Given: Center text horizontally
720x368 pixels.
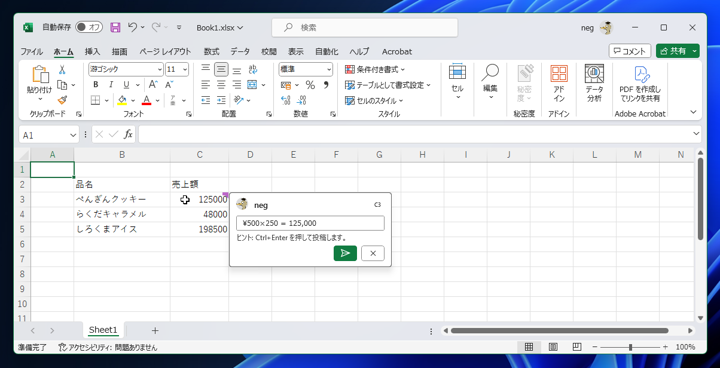Looking at the screenshot, I should (221, 85).
